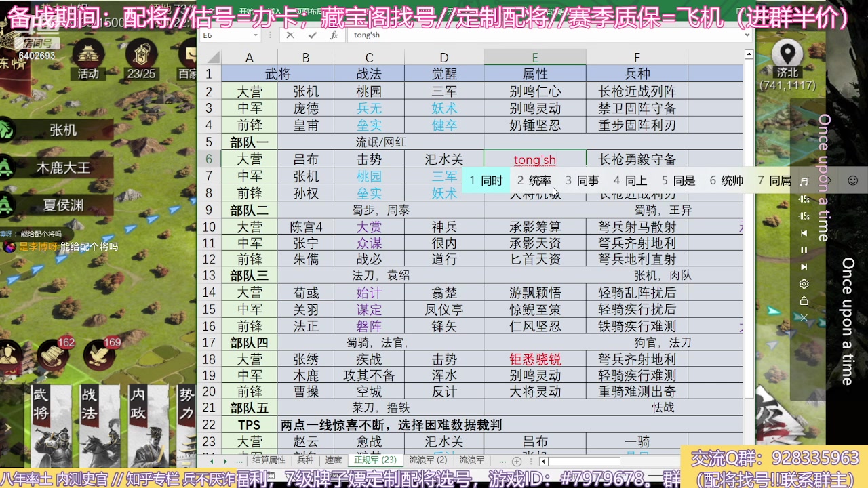Expand more IME candidates with the arrow

click(828, 181)
